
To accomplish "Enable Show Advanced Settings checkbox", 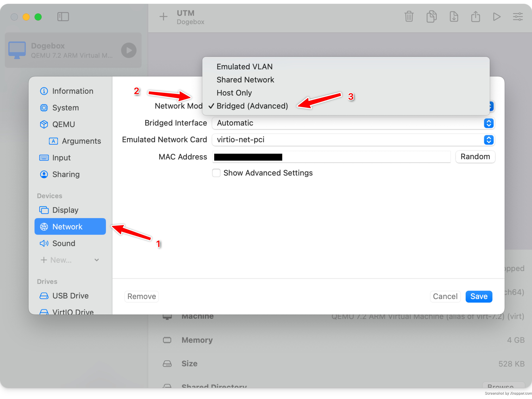I will [x=216, y=173].
